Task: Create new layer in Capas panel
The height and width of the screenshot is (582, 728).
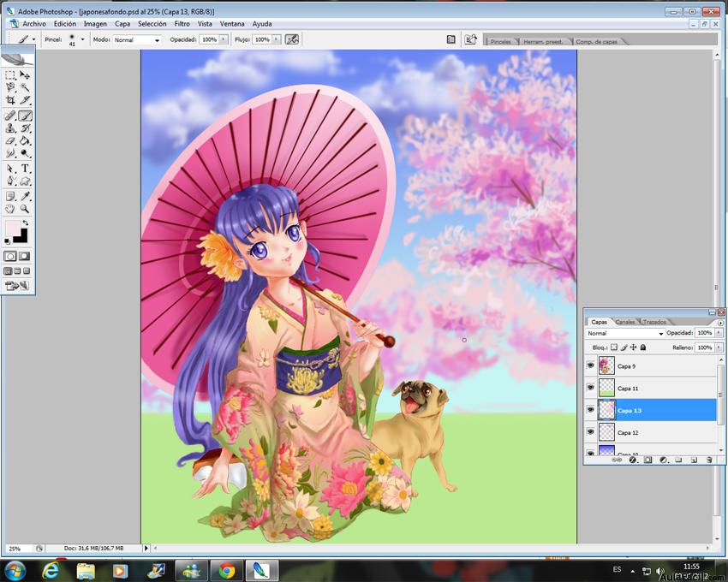Action: pyautogui.click(x=694, y=460)
